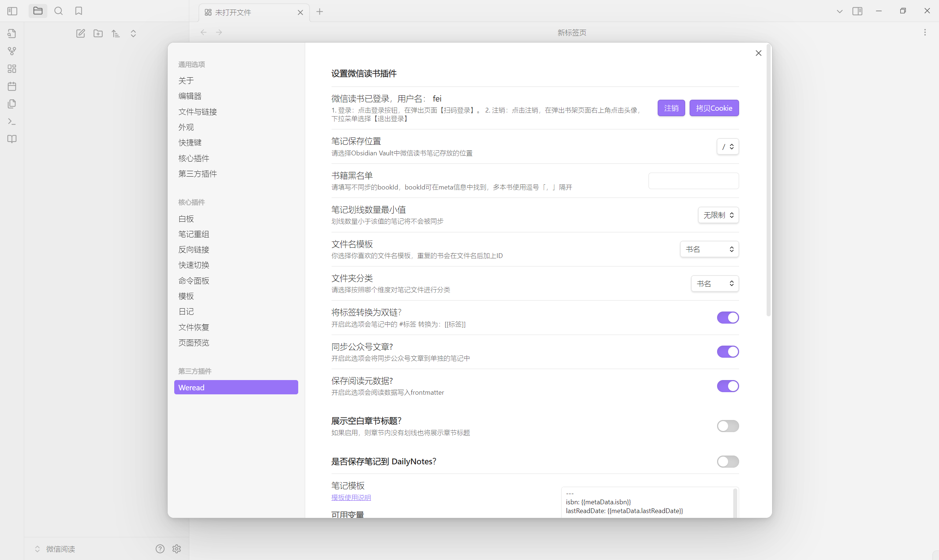Viewport: 939px width, 560px height.
Task: Click the settings gear icon at bottom
Action: click(177, 549)
